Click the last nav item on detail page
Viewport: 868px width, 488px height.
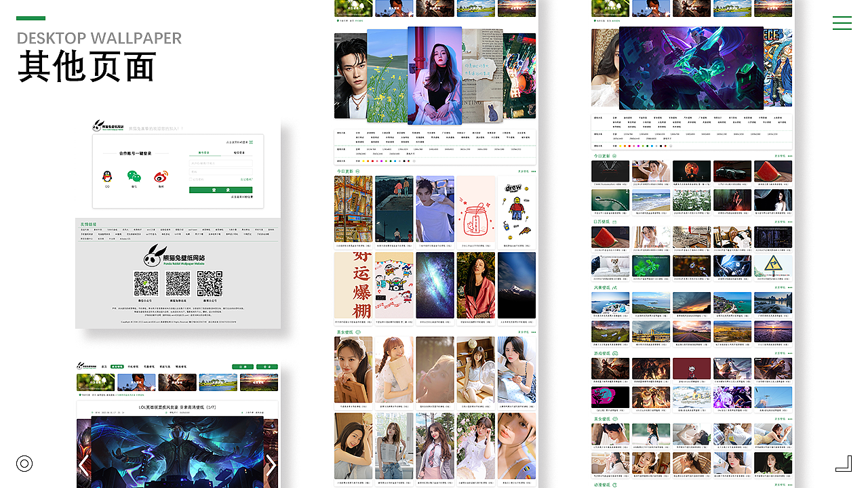[x=182, y=366]
